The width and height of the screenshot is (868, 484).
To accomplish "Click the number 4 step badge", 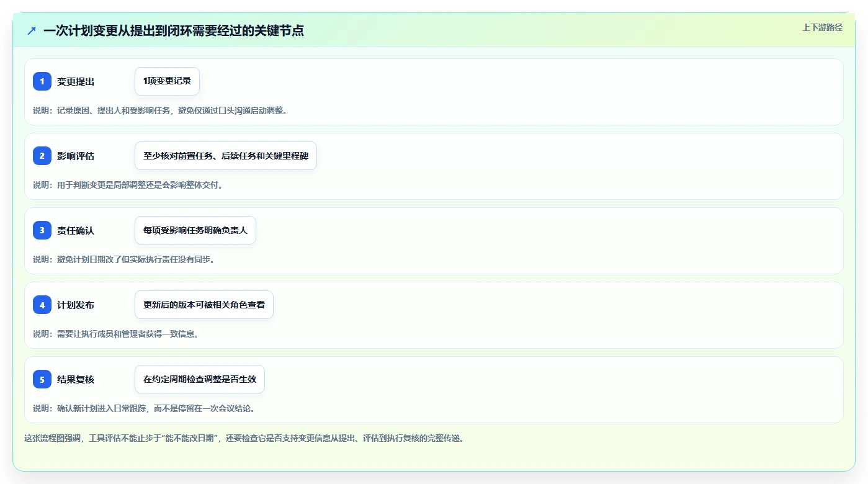I will tap(42, 305).
